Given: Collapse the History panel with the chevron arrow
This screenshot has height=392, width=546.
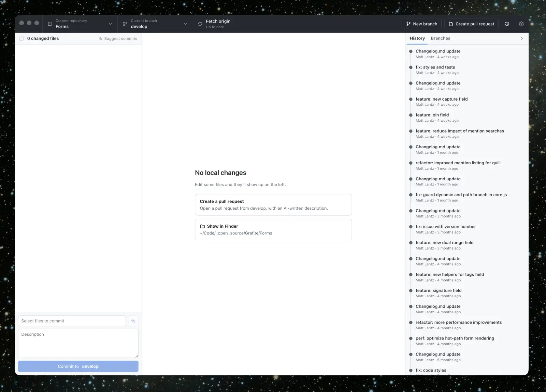Looking at the screenshot, I should pos(522,39).
